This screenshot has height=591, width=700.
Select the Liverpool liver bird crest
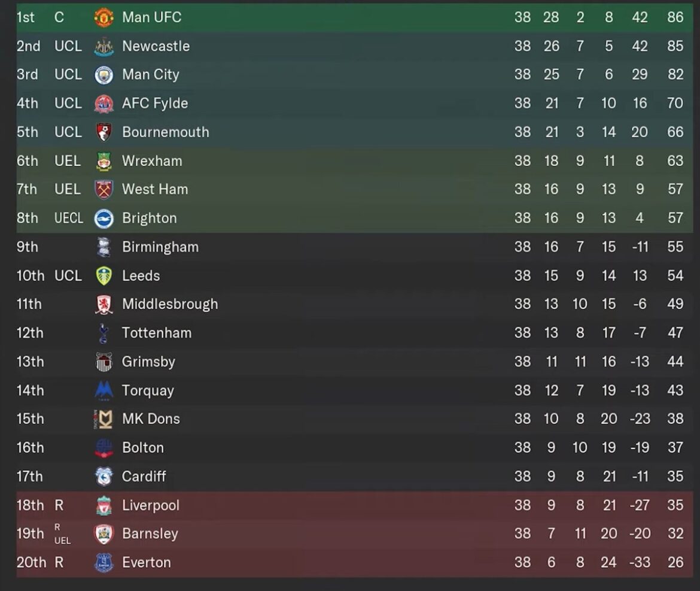pos(103,505)
